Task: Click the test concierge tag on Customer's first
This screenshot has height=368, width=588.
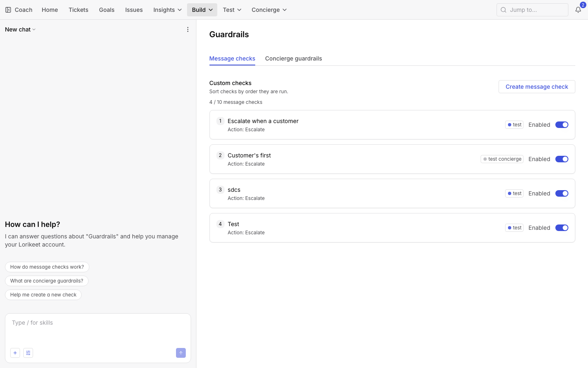Action: click(502, 159)
